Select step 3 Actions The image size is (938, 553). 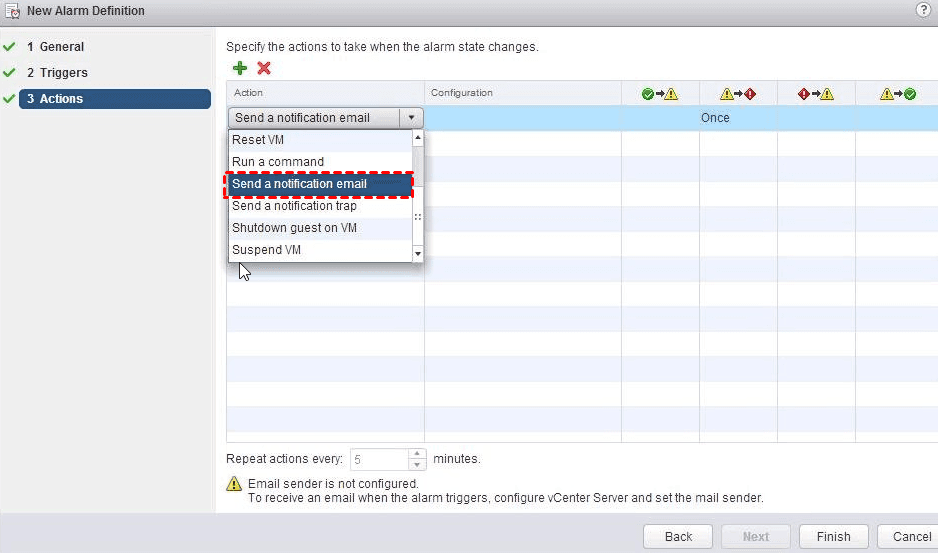click(x=115, y=99)
